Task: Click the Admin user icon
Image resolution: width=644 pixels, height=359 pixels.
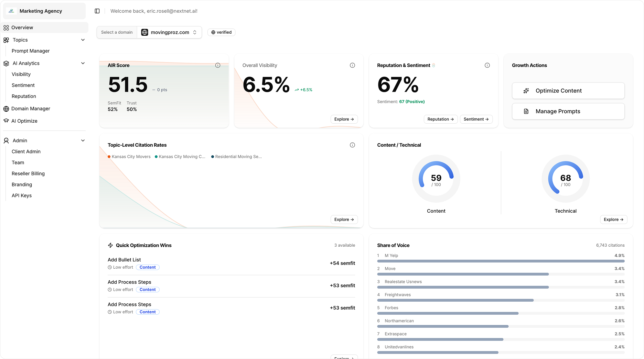Action: pyautogui.click(x=6, y=141)
